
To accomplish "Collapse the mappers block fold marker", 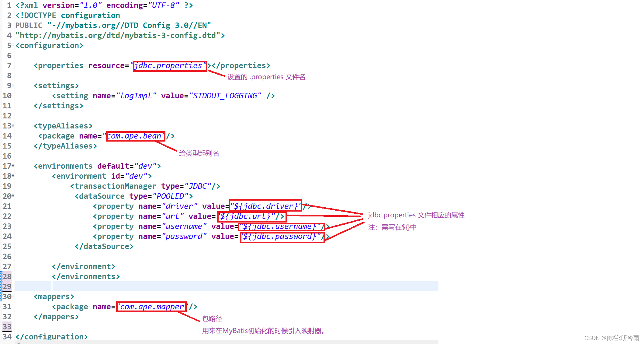I will point(13,296).
